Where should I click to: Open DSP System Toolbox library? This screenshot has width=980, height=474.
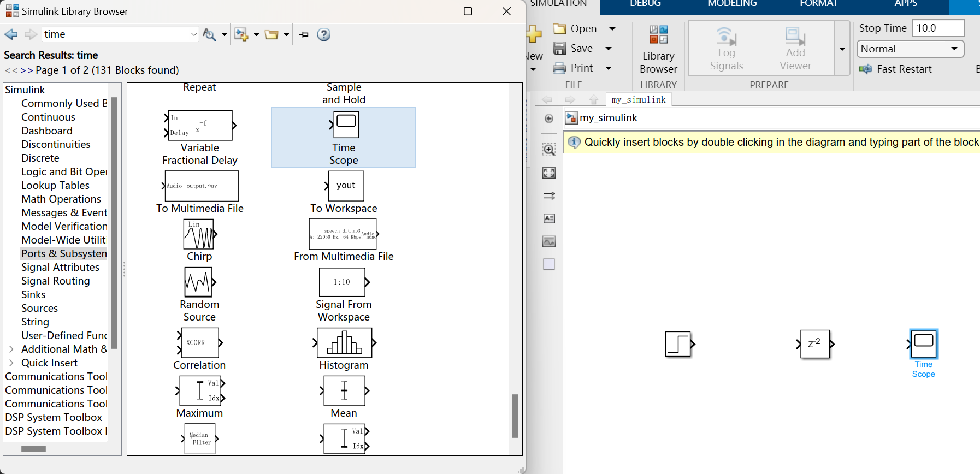54,417
